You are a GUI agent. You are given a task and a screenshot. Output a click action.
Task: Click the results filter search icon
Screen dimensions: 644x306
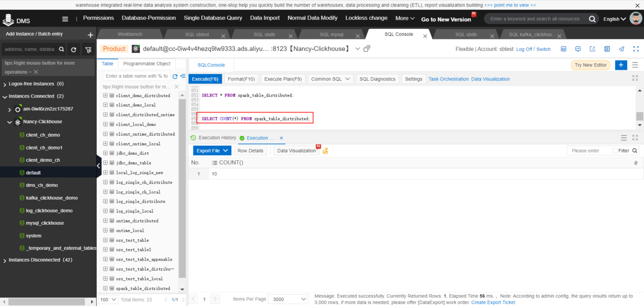pyautogui.click(x=635, y=151)
